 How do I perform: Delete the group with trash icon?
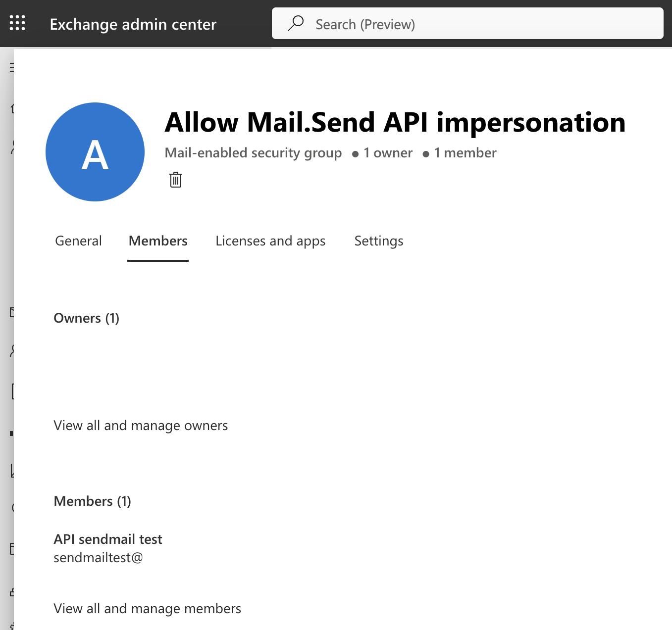point(176,180)
